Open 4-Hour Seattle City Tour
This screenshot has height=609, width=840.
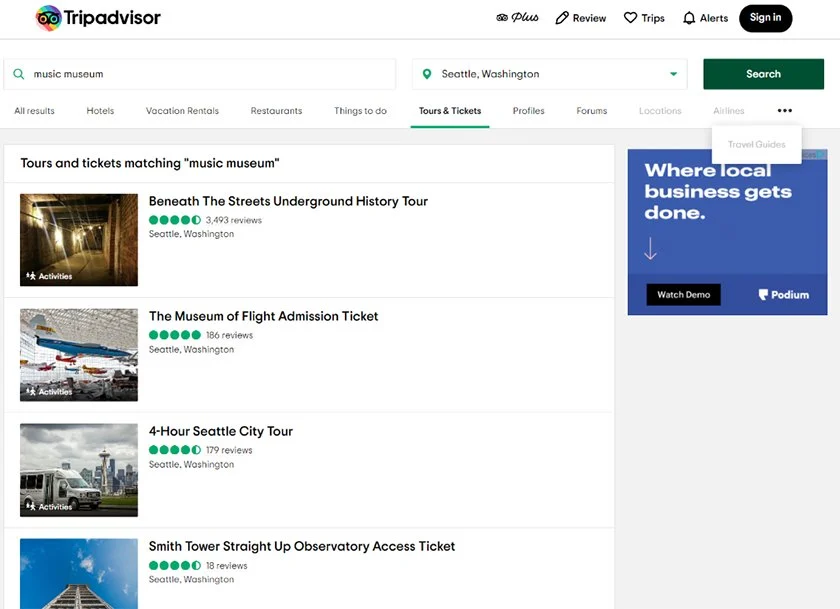(x=221, y=432)
